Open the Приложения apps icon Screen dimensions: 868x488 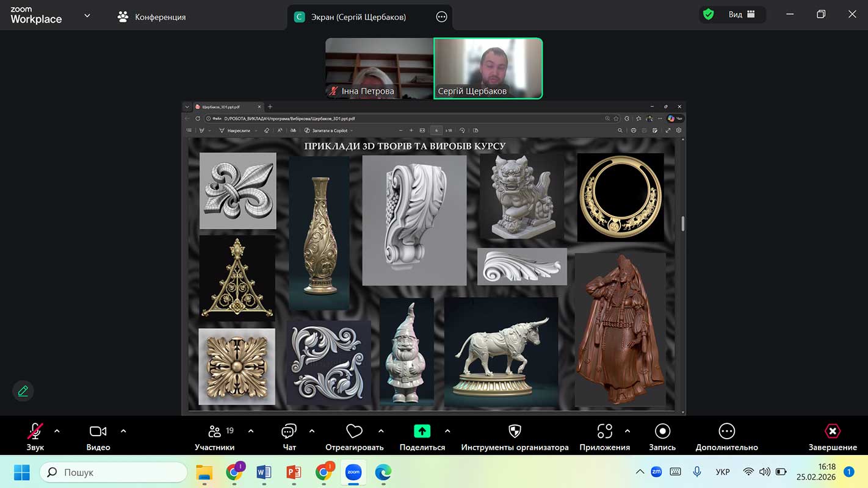tap(604, 432)
